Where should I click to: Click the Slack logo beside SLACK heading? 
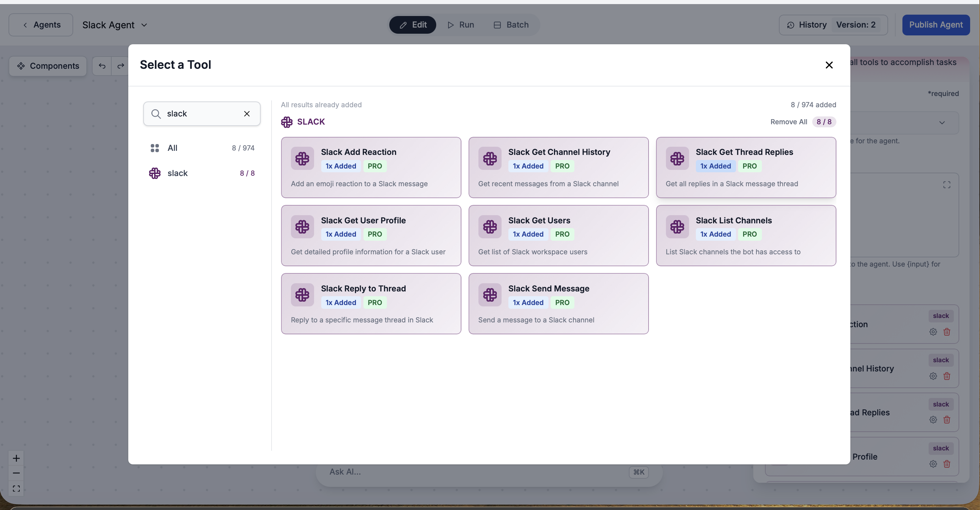[x=287, y=122]
